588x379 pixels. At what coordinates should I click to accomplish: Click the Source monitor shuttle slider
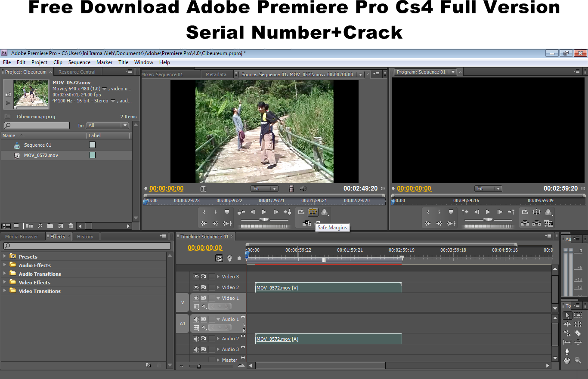coord(264,219)
